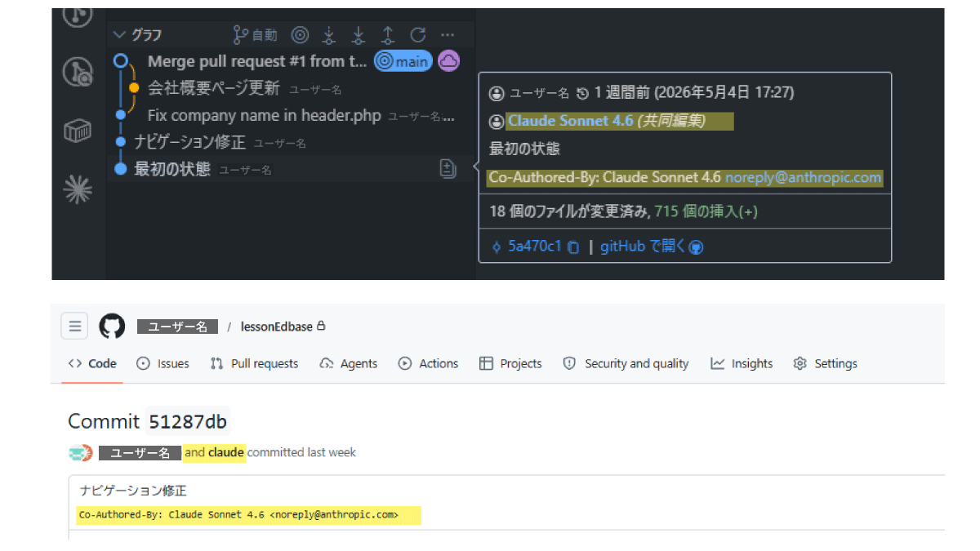
Task: Switch to the Security and quality tab
Action: [x=626, y=364]
